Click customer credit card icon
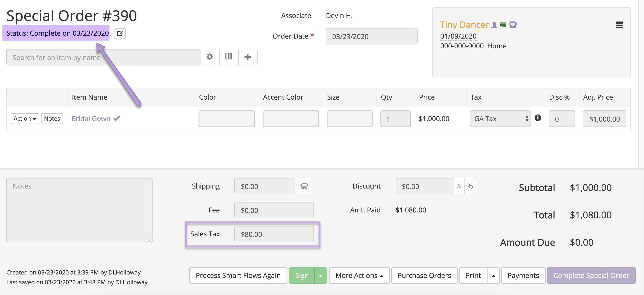Screen dimensions: 644x295 pos(503,25)
